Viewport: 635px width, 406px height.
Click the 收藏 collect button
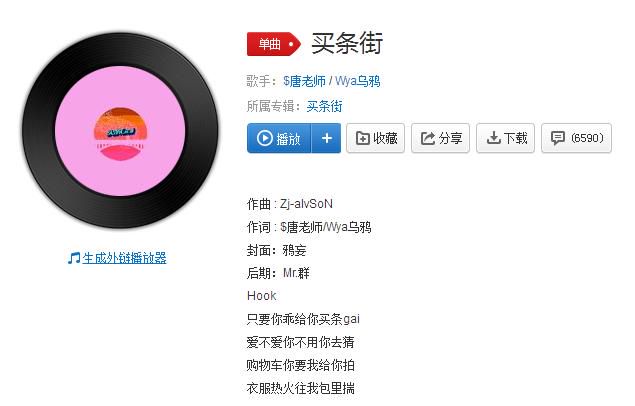(x=375, y=138)
